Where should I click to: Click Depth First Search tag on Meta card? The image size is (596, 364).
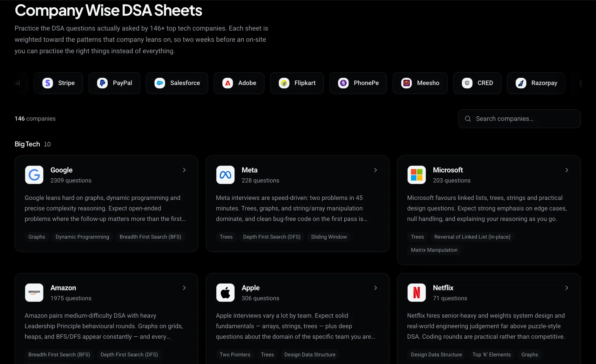point(272,237)
